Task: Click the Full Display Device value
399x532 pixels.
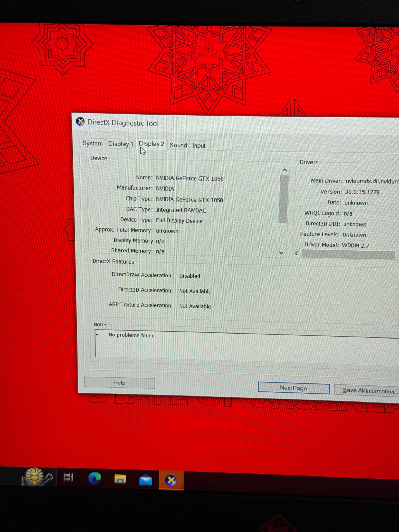Action: click(179, 221)
